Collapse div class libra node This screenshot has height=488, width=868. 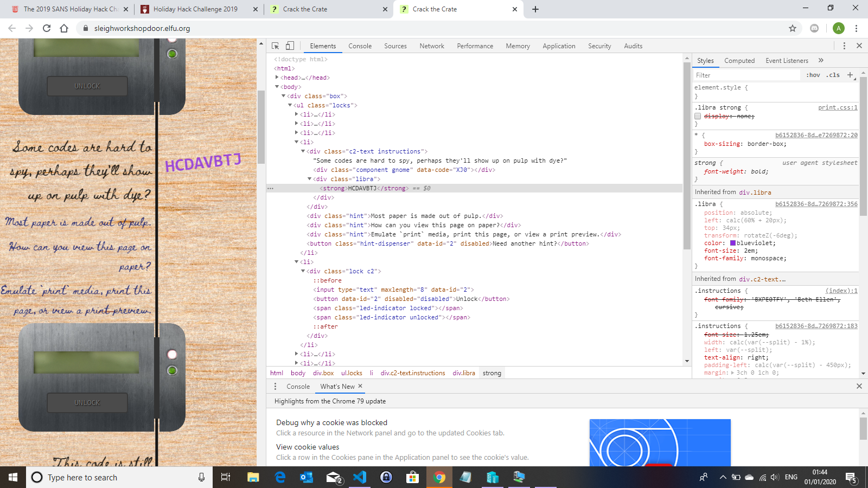tap(310, 179)
